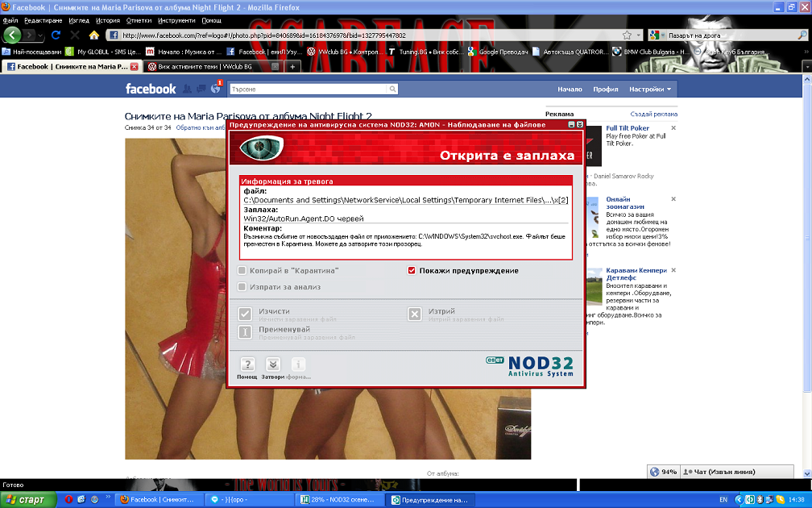The image size is (812, 508).
Task: Open the My GLOBUL - SMS bookmark
Action: click(x=103, y=52)
